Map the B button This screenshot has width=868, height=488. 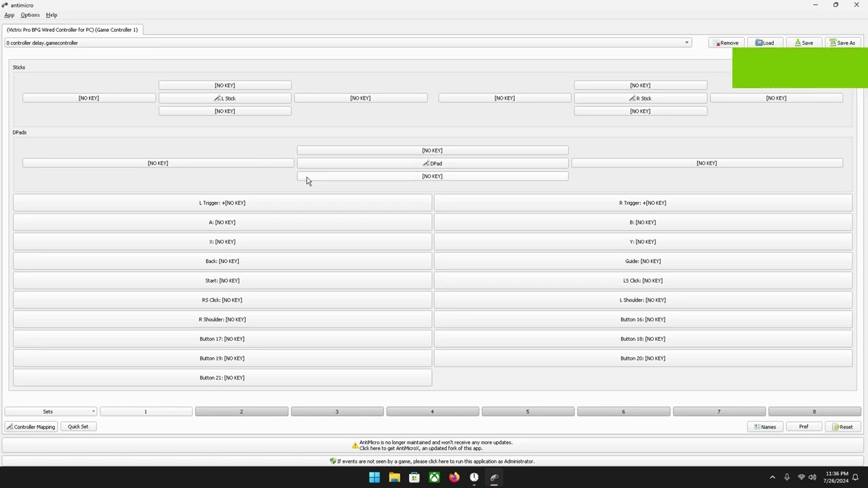(x=643, y=222)
